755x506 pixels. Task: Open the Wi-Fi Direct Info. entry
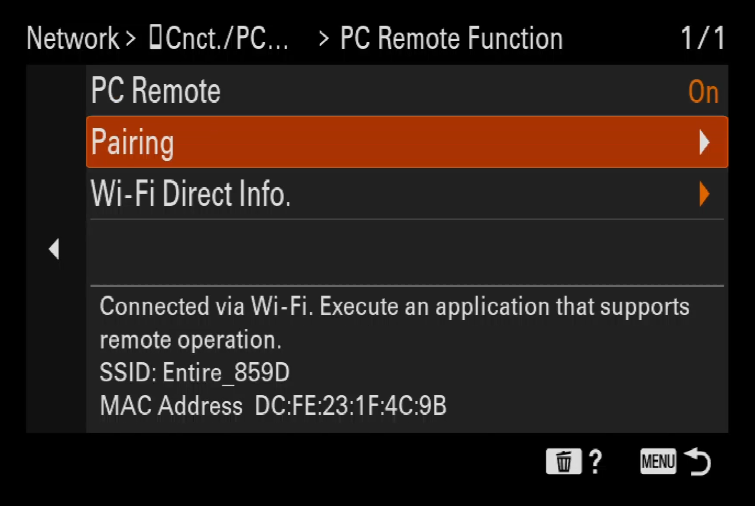[407, 194]
